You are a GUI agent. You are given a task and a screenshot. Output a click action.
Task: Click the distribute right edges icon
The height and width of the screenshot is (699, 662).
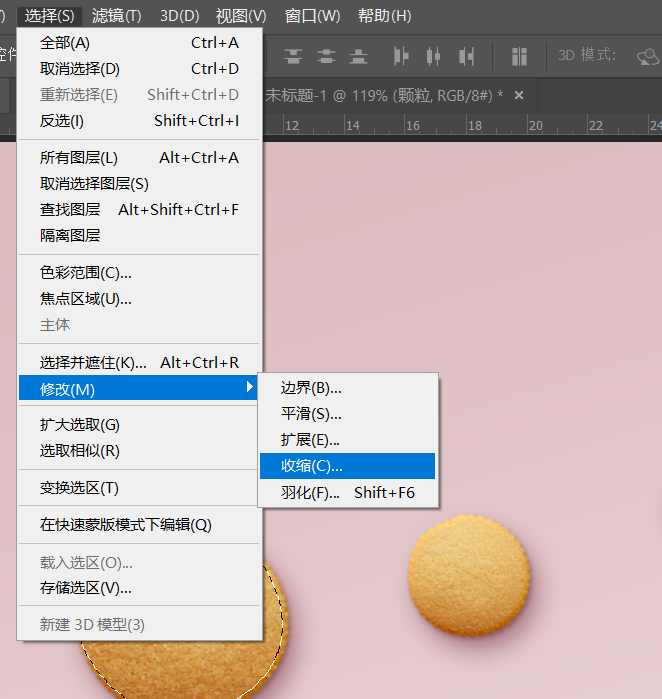click(466, 57)
